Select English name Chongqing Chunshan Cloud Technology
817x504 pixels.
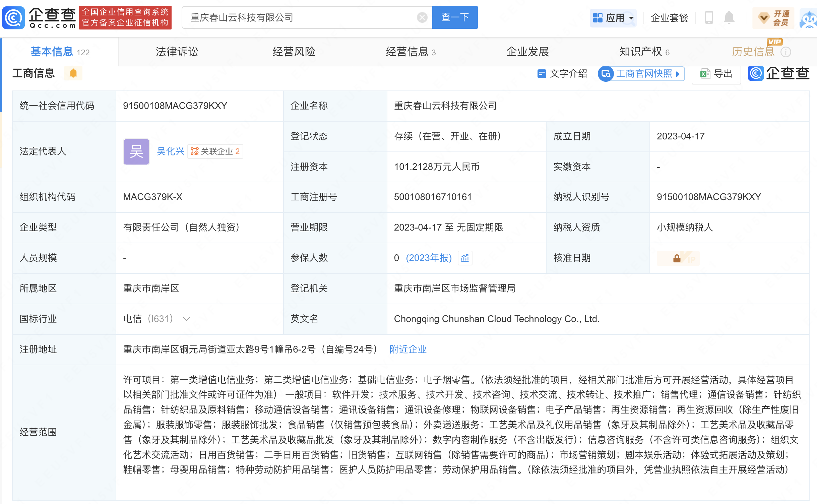pyautogui.click(x=497, y=319)
